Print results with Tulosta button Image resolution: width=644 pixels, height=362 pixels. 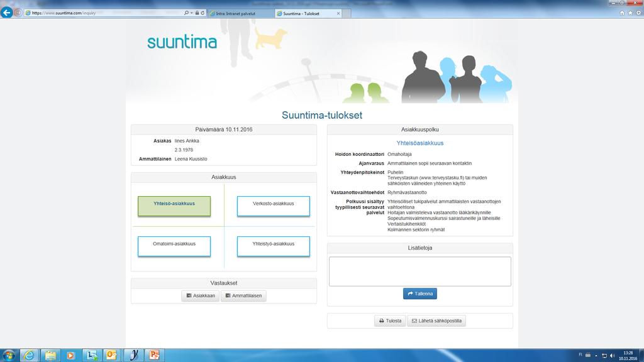390,321
